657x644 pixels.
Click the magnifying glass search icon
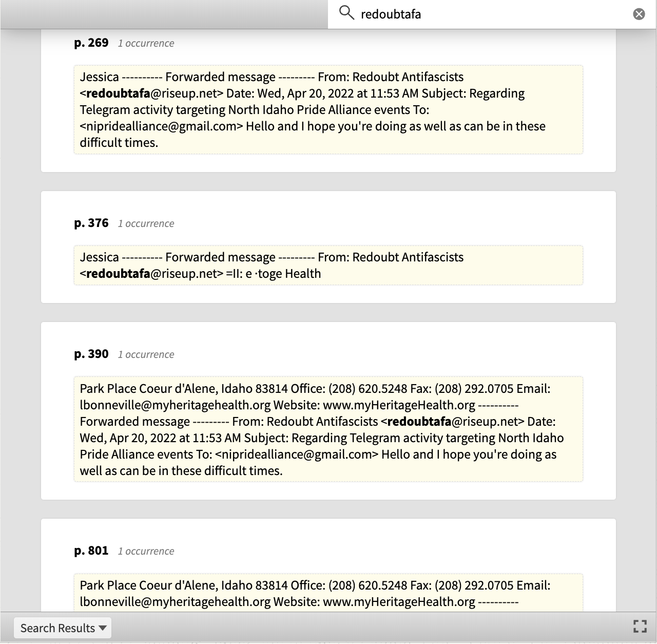click(347, 13)
